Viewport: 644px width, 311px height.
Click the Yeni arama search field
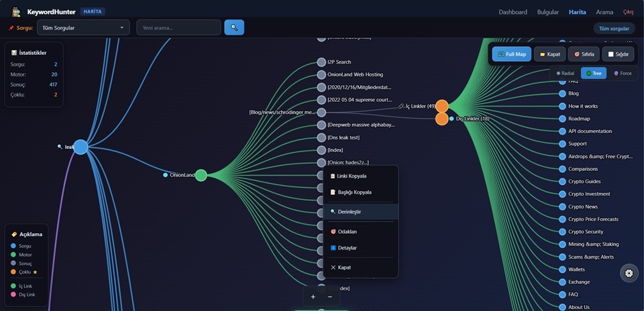click(x=178, y=28)
